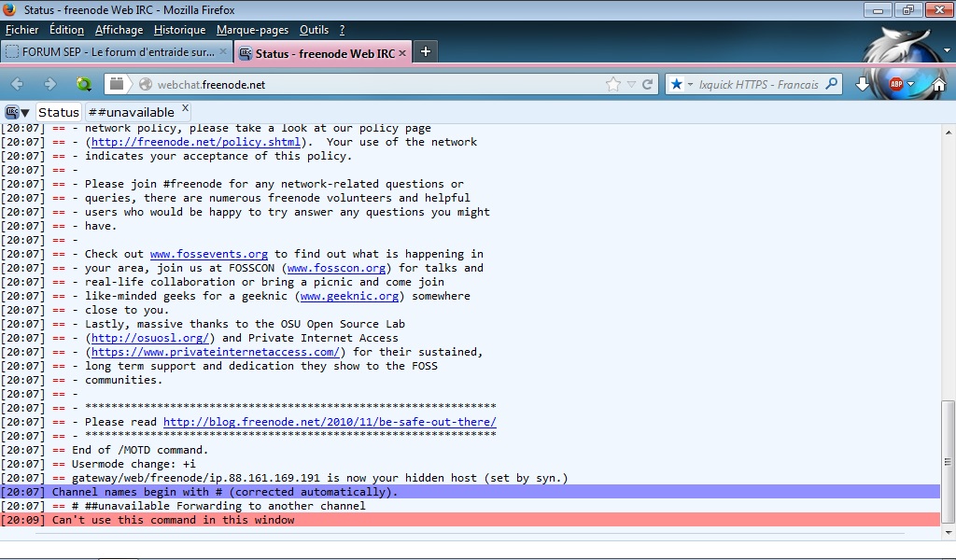The width and height of the screenshot is (956, 560).
Task: Open the be-safe-out-there blog link
Action: click(330, 422)
